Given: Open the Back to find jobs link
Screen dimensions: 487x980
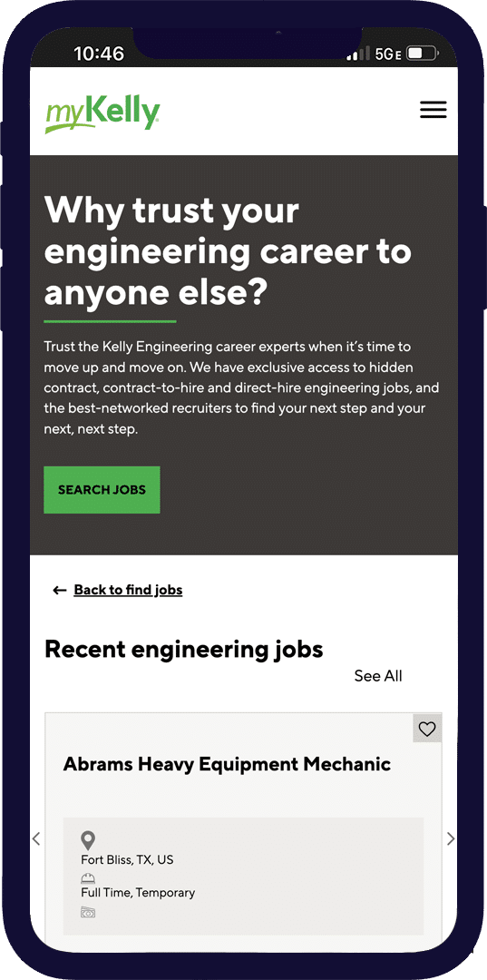Looking at the screenshot, I should point(128,590).
